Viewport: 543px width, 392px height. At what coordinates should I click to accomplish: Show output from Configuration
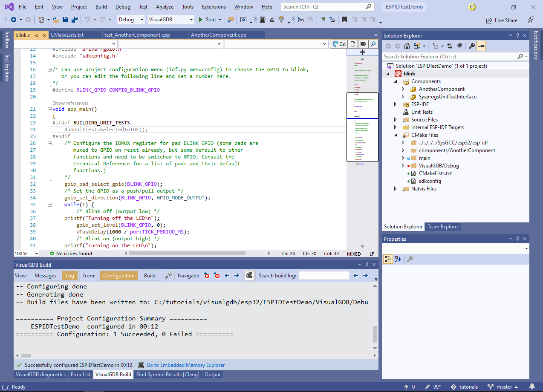click(x=118, y=276)
